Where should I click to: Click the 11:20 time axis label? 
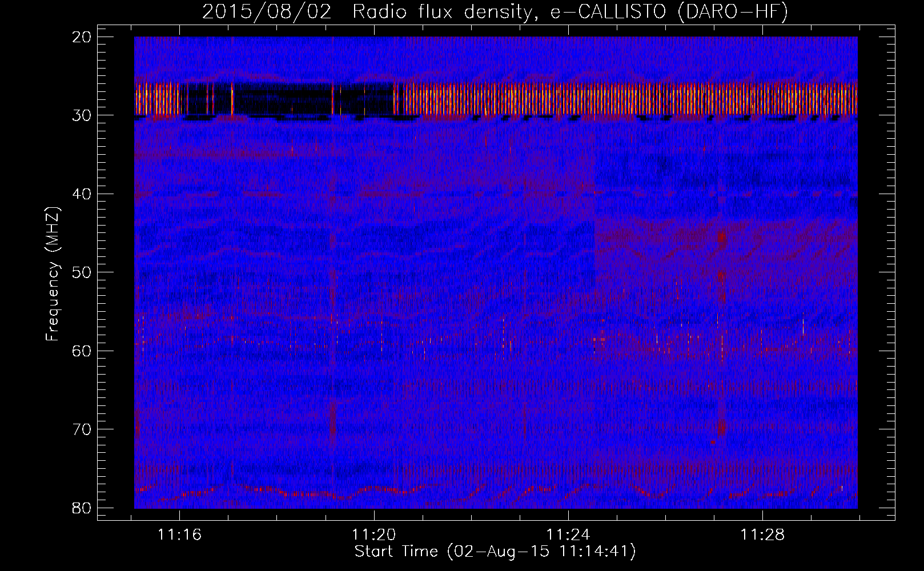tap(374, 535)
